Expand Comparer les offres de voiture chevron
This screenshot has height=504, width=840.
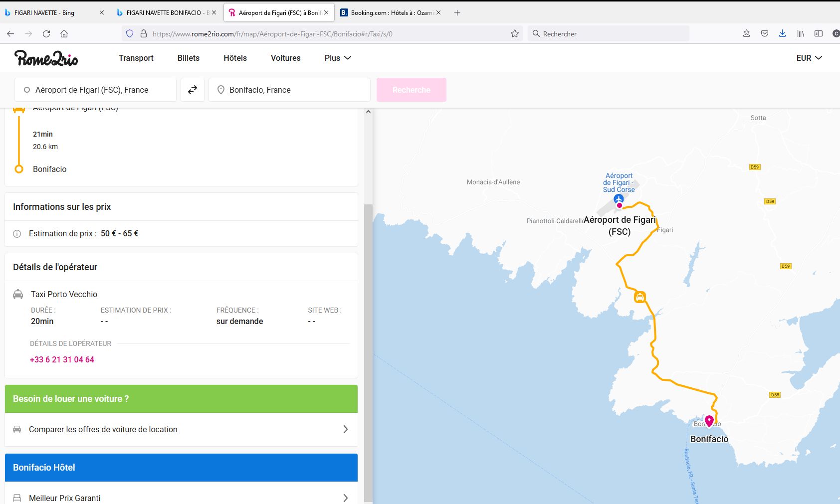pos(345,429)
